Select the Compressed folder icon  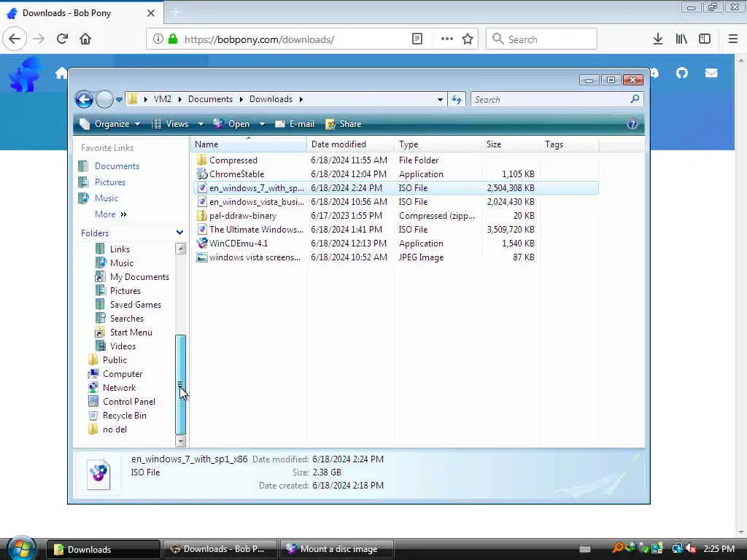(x=202, y=160)
